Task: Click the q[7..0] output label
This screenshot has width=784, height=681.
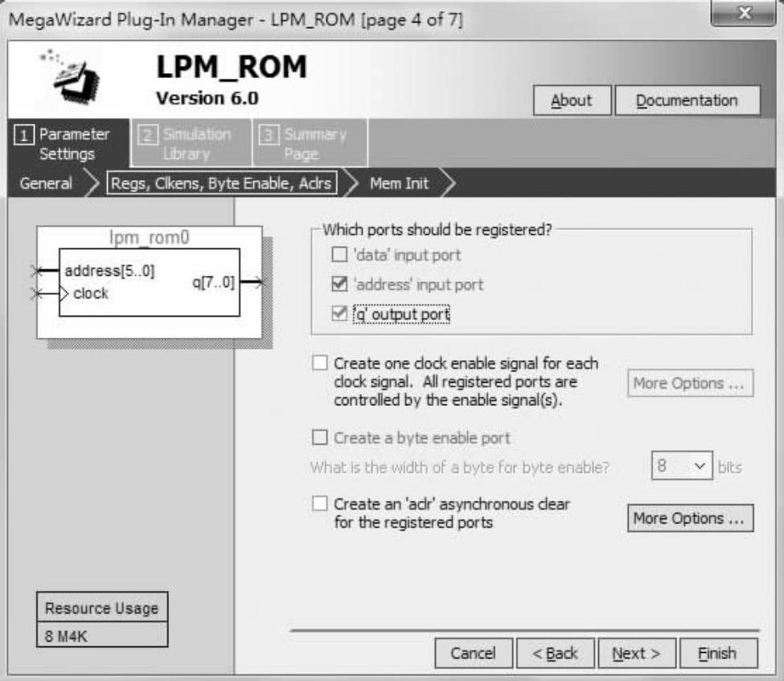Action: pyautogui.click(x=214, y=282)
